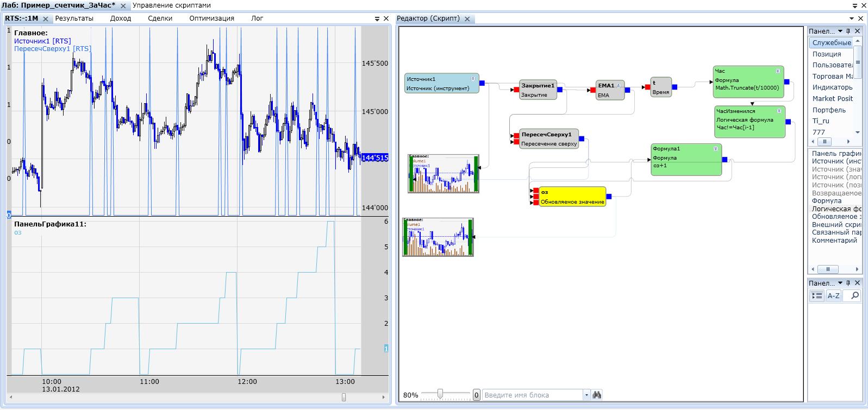
Task: Click the magnifier search icon in properties panel
Action: [x=854, y=295]
